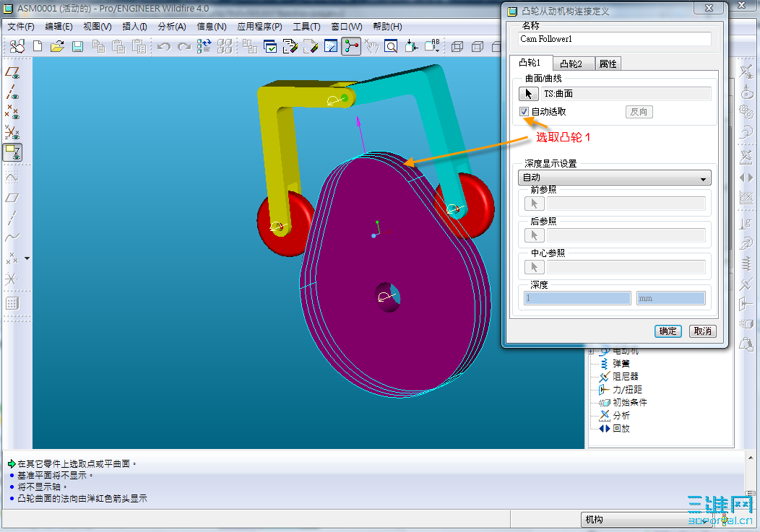
Task: Open the 文件(F) menu
Action: click(21, 27)
